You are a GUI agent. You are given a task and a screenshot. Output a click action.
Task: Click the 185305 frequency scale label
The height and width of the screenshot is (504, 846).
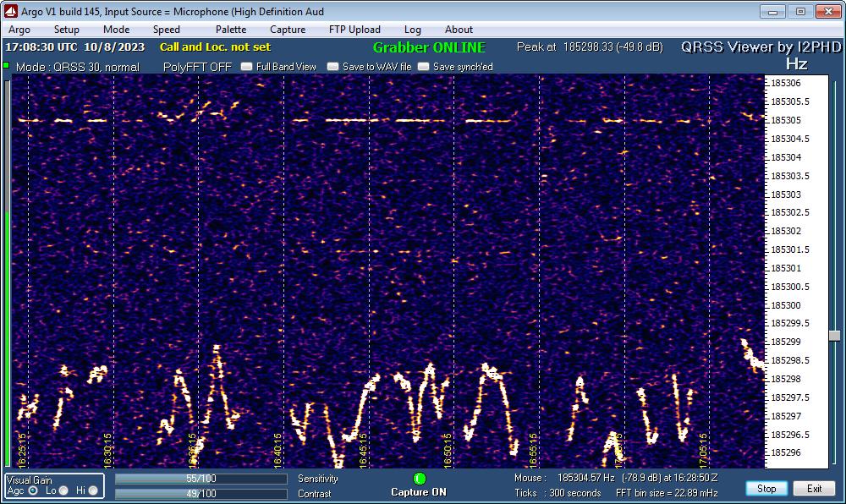tap(786, 120)
